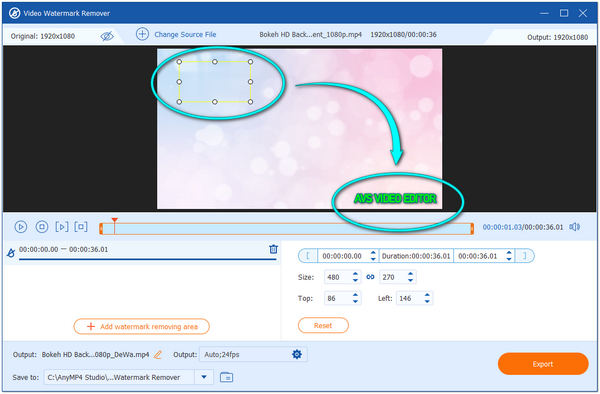The width and height of the screenshot is (600, 394).
Task: Increase the start time value
Action: 373,253
